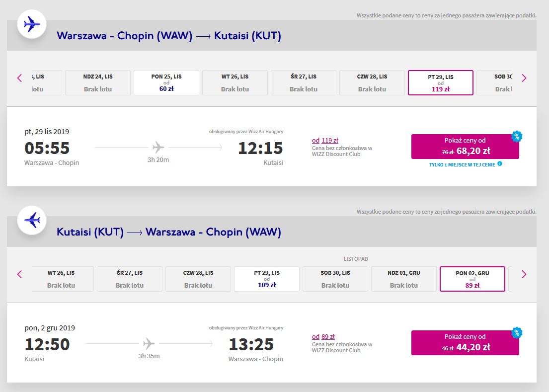
Task: Click the return flight plane icon
Action: coord(32,220)
